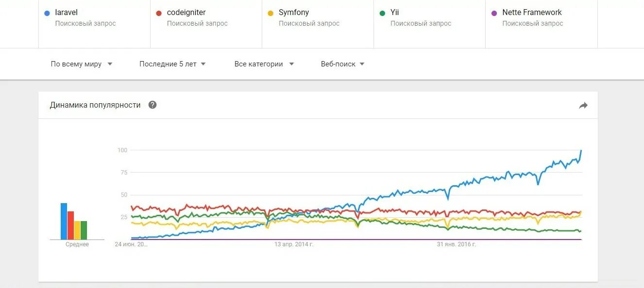Click the yellow Symfony color dot
This screenshot has height=288, width=644.
pyautogui.click(x=270, y=13)
